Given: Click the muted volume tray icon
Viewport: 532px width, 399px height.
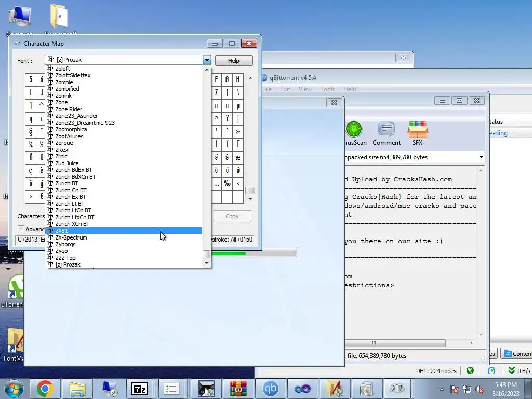Looking at the screenshot, I should pyautogui.click(x=480, y=389).
